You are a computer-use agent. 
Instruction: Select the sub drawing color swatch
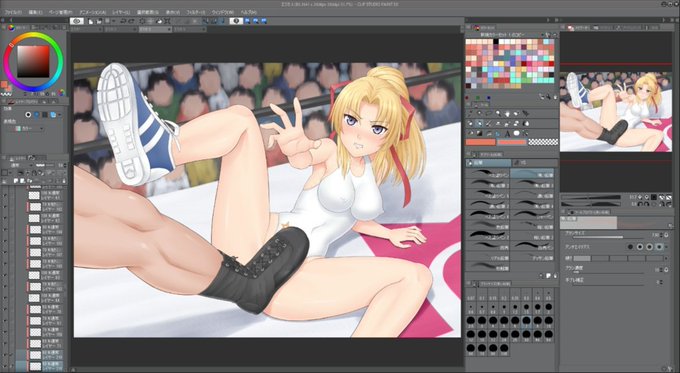tap(512, 142)
